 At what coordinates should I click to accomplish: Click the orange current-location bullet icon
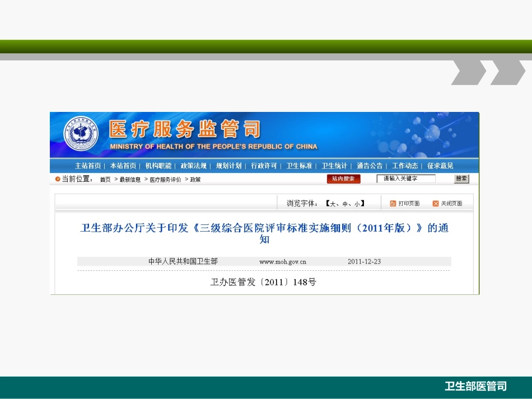coord(57,179)
